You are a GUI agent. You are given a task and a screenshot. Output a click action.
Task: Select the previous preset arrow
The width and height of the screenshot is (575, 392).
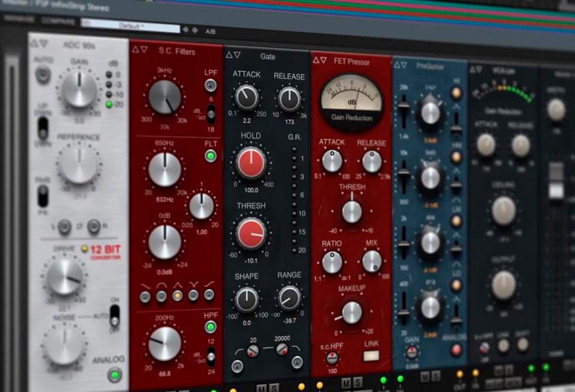(x=185, y=30)
